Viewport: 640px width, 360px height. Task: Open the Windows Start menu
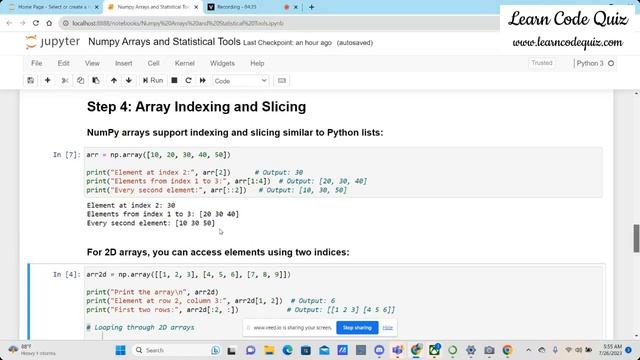120,350
